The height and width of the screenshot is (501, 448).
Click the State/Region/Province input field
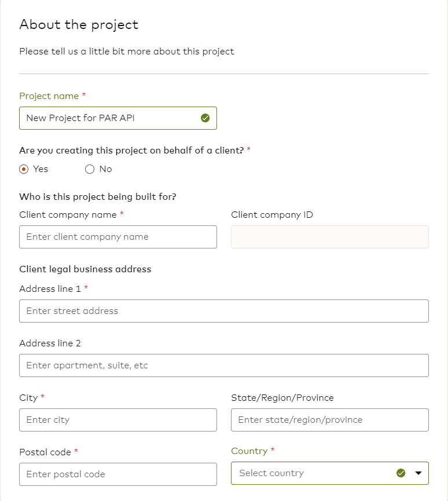pos(330,420)
